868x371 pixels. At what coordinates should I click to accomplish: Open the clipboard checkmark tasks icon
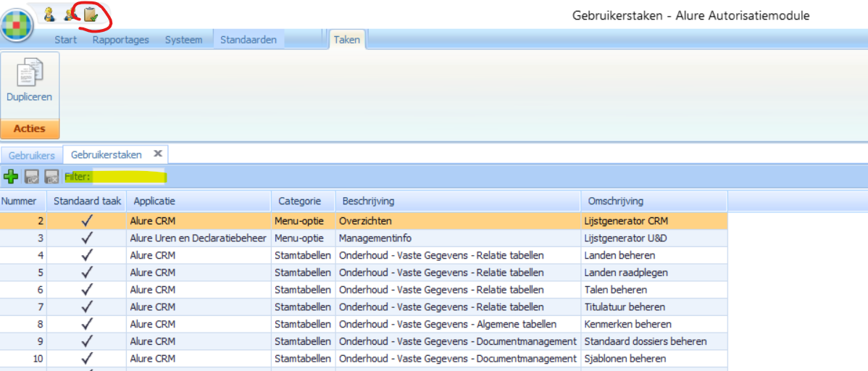(x=91, y=14)
